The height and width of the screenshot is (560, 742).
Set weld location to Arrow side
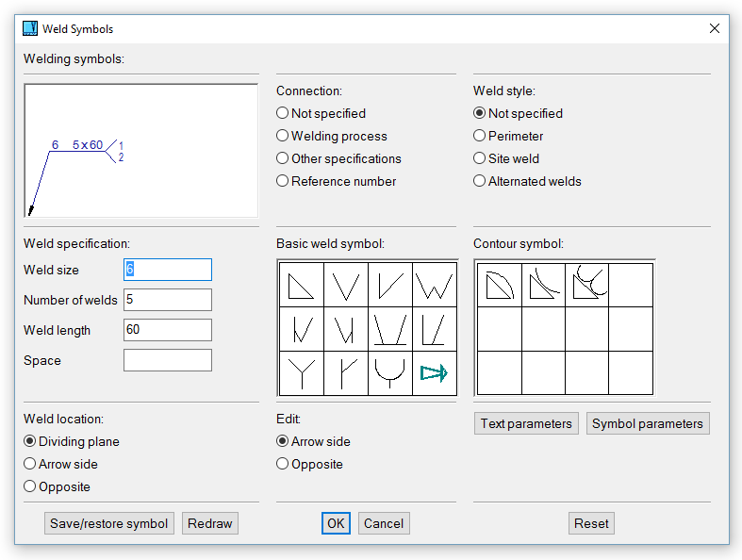click(30, 464)
